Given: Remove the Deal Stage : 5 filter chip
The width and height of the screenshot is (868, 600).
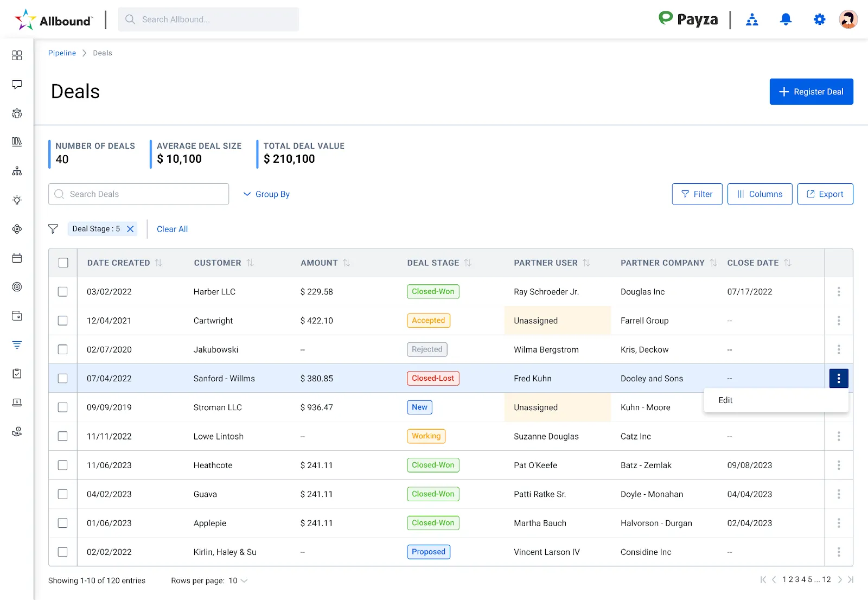Looking at the screenshot, I should (130, 229).
